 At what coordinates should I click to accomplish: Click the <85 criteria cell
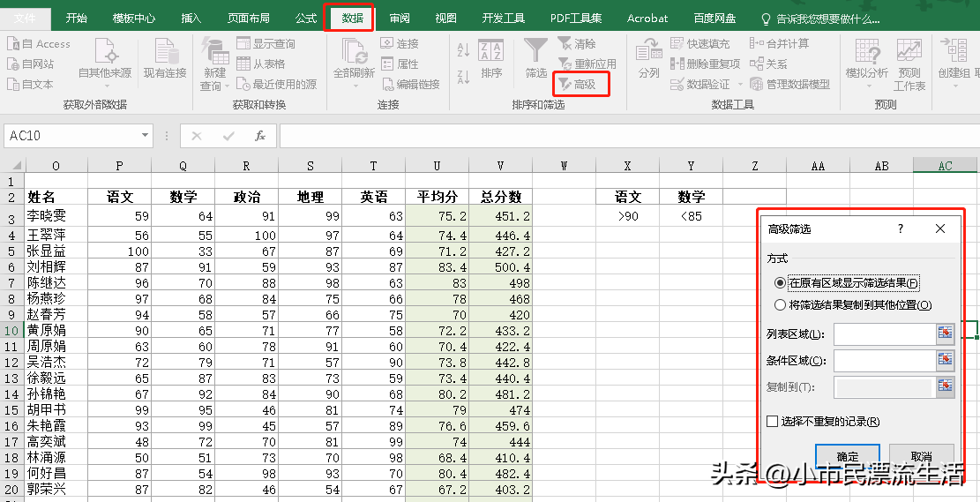pos(691,215)
